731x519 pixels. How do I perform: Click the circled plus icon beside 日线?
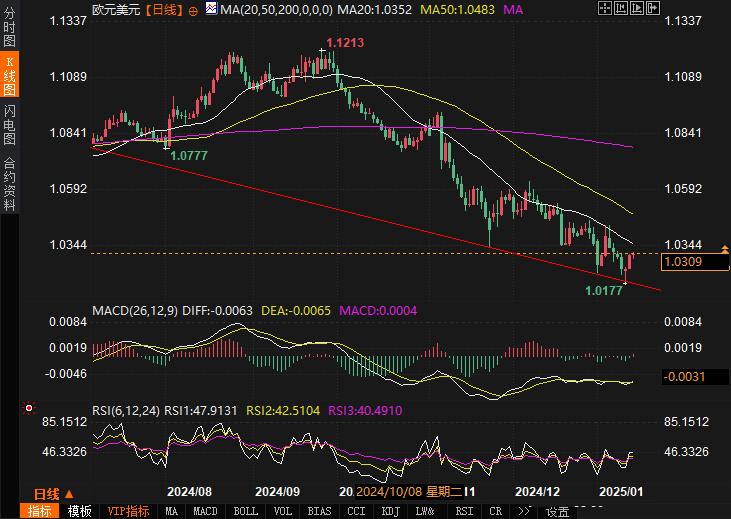pyautogui.click(x=193, y=9)
